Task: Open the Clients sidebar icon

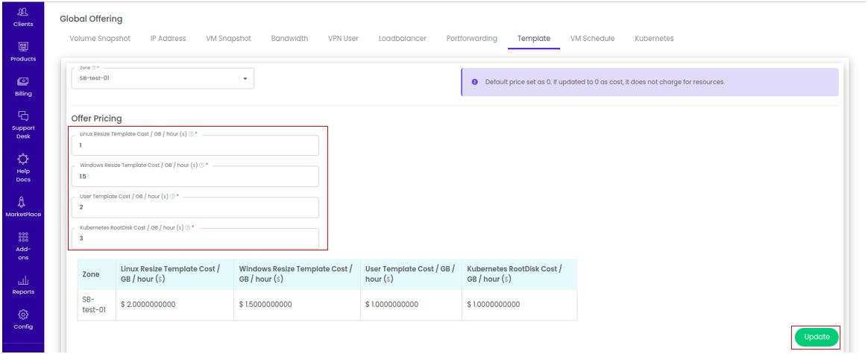Action: 22,12
